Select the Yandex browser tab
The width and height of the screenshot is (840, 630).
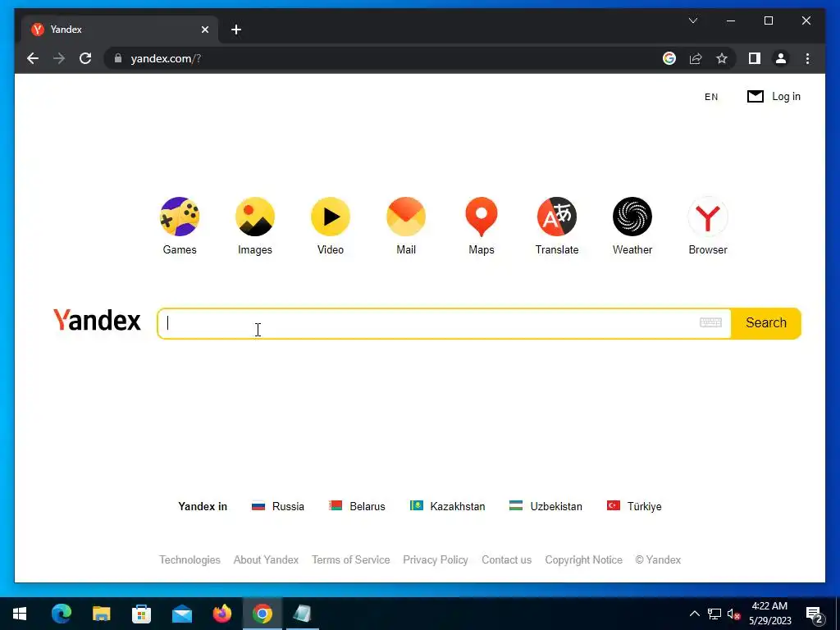[x=119, y=30]
